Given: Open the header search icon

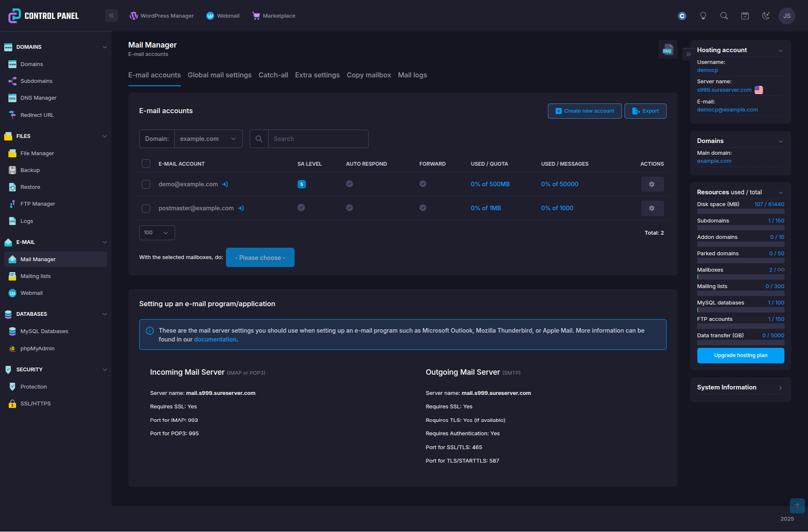Looking at the screenshot, I should [x=724, y=16].
